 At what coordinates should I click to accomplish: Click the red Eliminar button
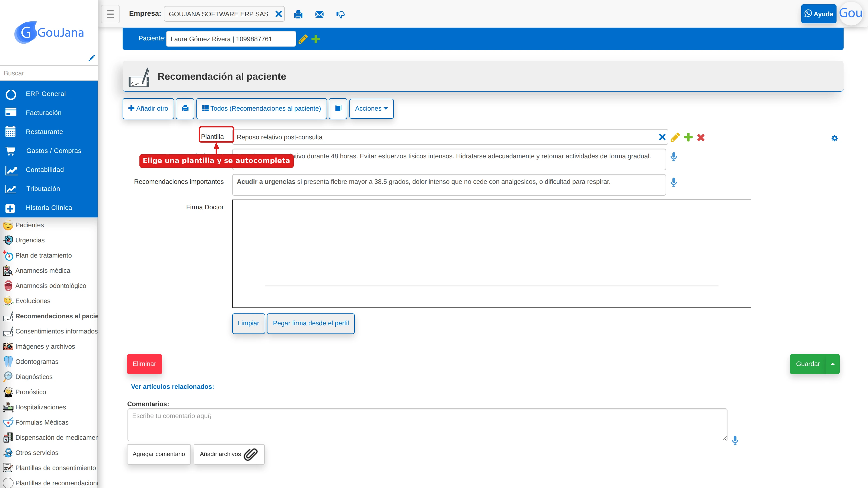click(x=144, y=364)
